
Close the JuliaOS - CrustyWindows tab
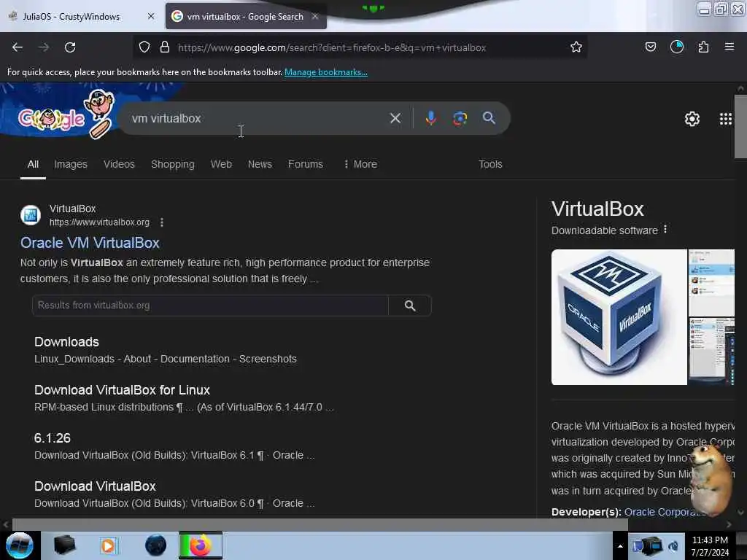point(151,16)
